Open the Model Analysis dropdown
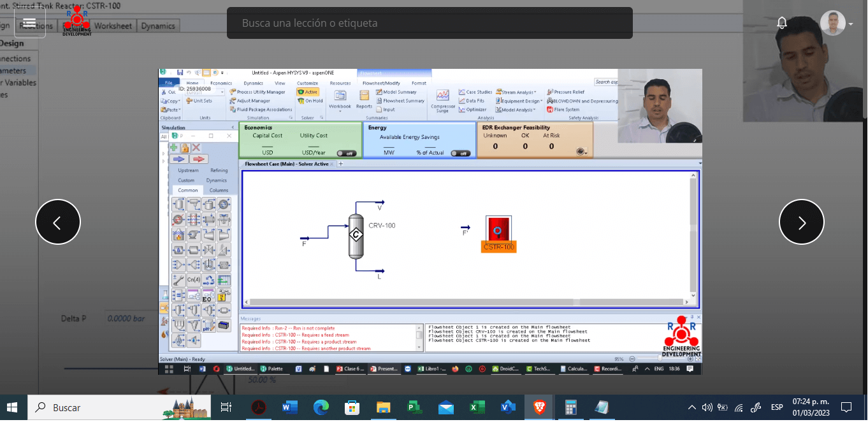 [517, 110]
